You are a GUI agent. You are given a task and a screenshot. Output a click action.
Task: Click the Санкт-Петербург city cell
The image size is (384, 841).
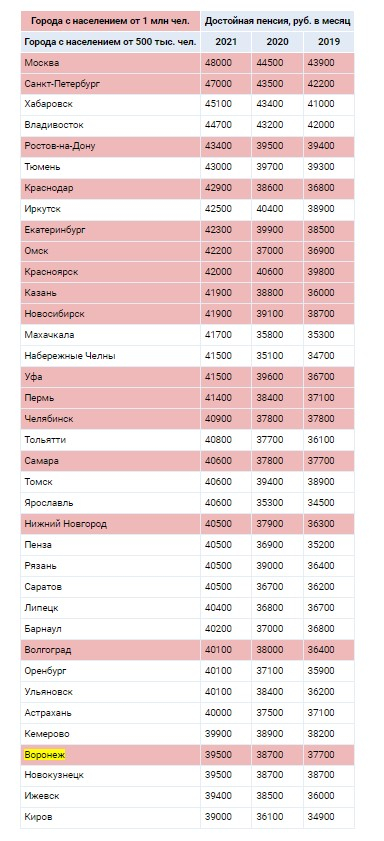tap(110, 84)
